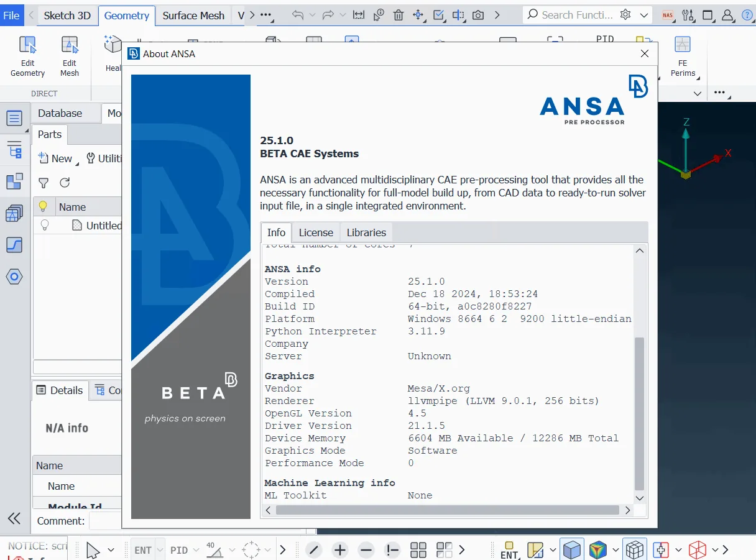Toggle the multicolor cube display mode
756x560 pixels.
pyautogui.click(x=598, y=550)
